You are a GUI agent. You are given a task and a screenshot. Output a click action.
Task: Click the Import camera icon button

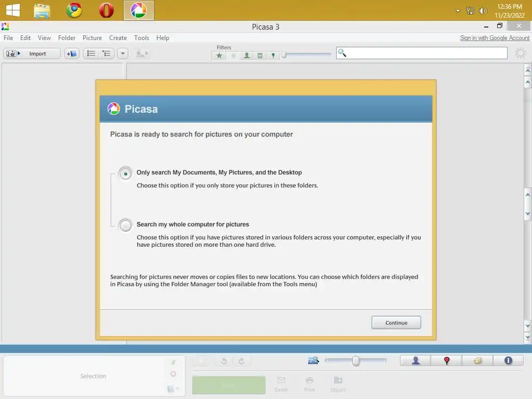tap(32, 54)
